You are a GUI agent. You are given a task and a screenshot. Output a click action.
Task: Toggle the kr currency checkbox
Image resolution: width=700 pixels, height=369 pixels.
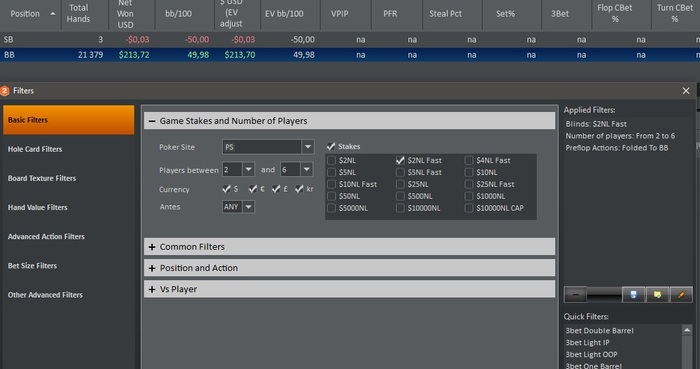pos(299,189)
